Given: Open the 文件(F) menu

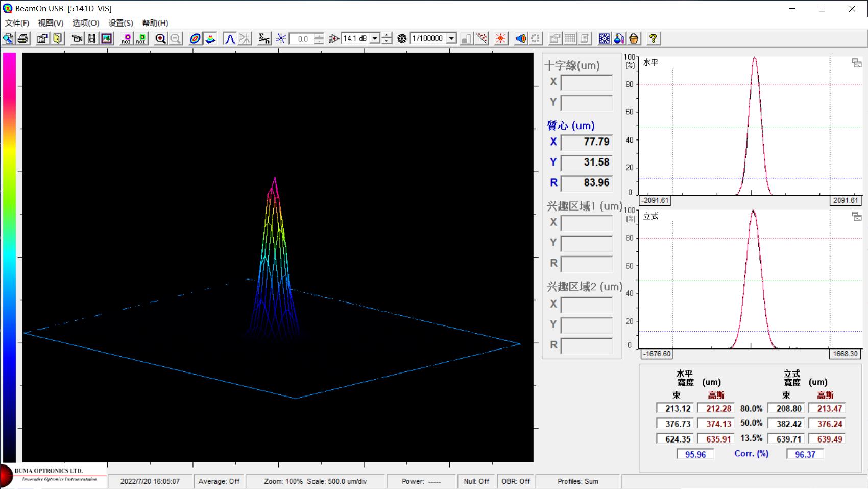Looking at the screenshot, I should [x=17, y=23].
